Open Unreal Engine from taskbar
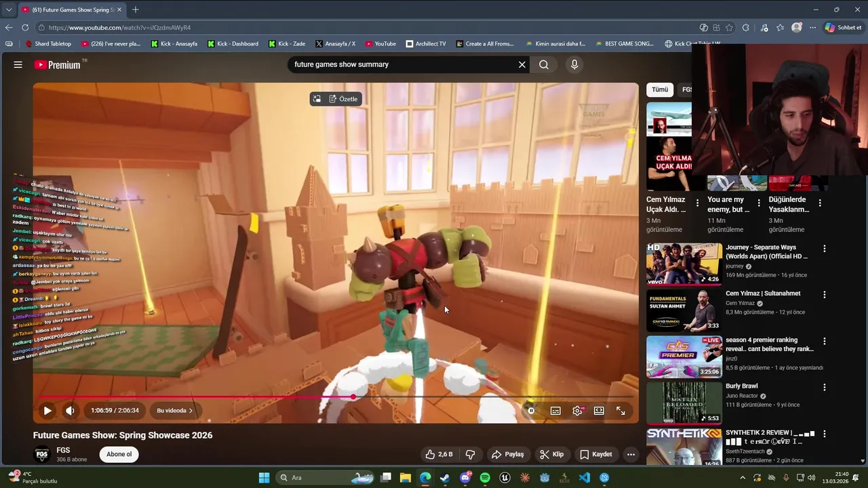 pos(505,478)
